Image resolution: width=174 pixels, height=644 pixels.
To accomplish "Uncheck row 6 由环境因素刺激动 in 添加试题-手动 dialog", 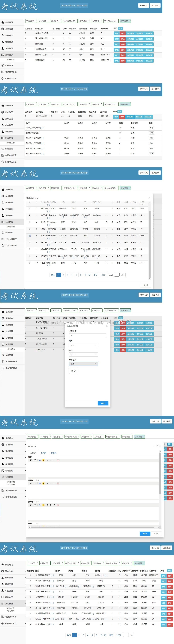I will coord(30,235).
